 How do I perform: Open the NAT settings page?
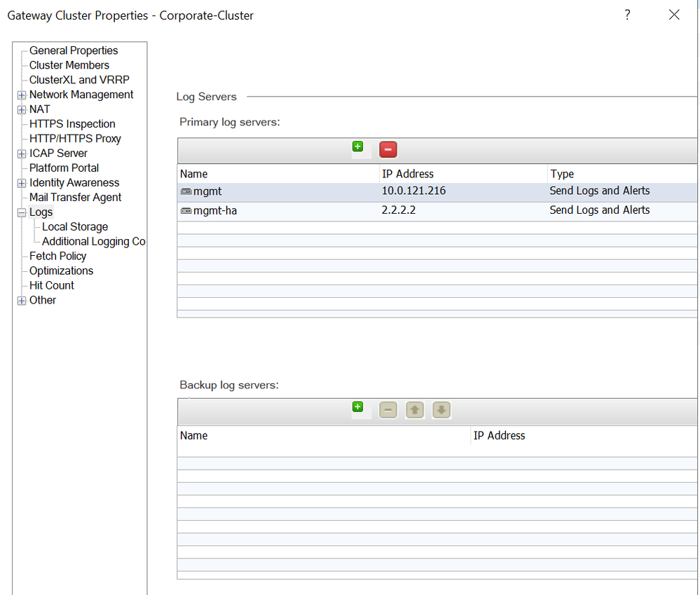click(x=40, y=109)
